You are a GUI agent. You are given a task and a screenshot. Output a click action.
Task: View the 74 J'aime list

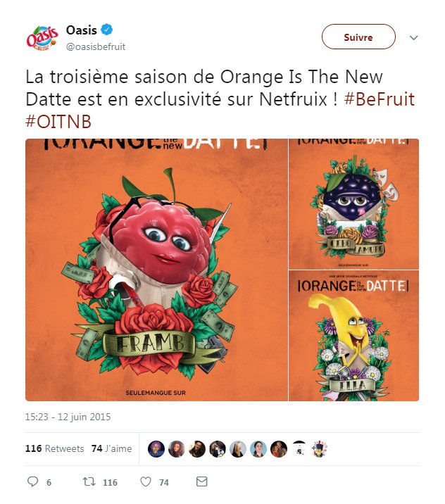pos(111,448)
